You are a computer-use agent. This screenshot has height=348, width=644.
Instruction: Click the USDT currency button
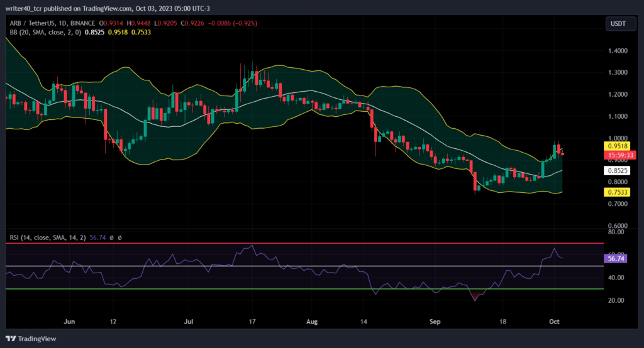click(x=621, y=24)
